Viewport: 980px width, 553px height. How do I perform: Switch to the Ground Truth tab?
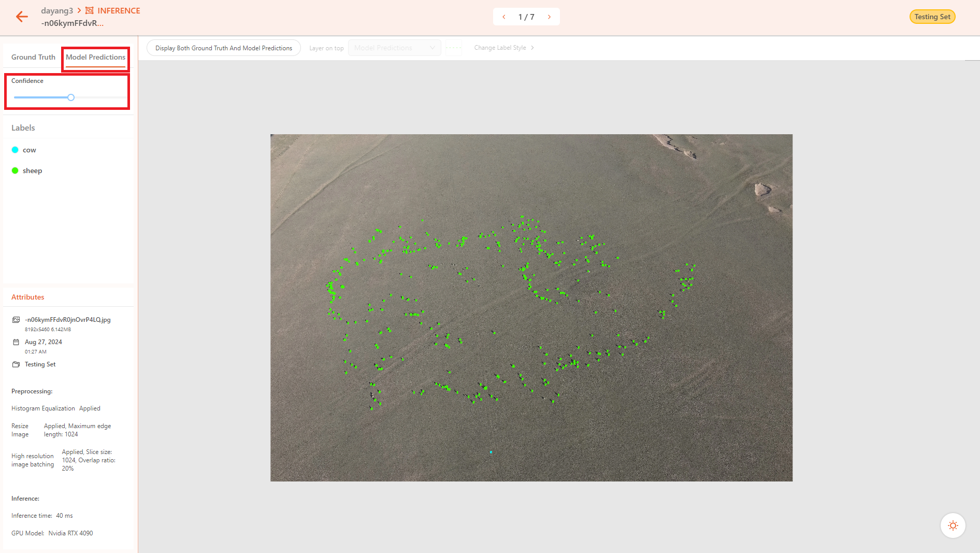(x=33, y=57)
